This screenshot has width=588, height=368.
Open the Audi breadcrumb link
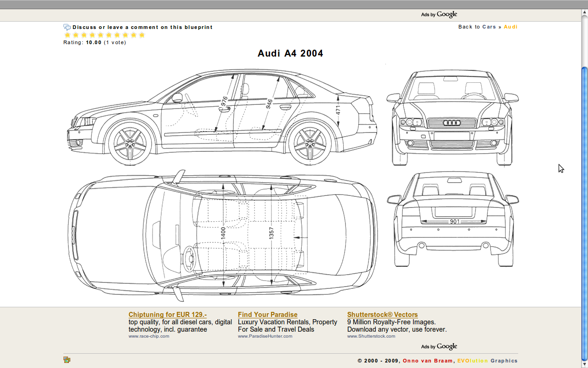(x=510, y=27)
